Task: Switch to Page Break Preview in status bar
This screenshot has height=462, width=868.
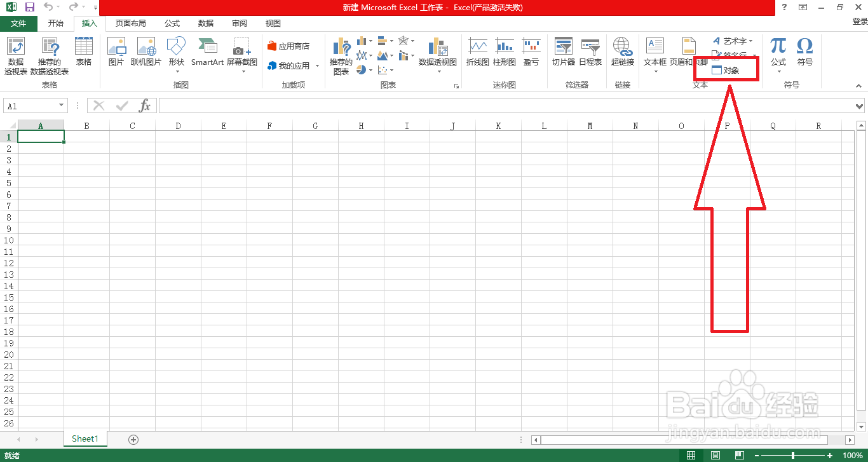Action: point(740,455)
